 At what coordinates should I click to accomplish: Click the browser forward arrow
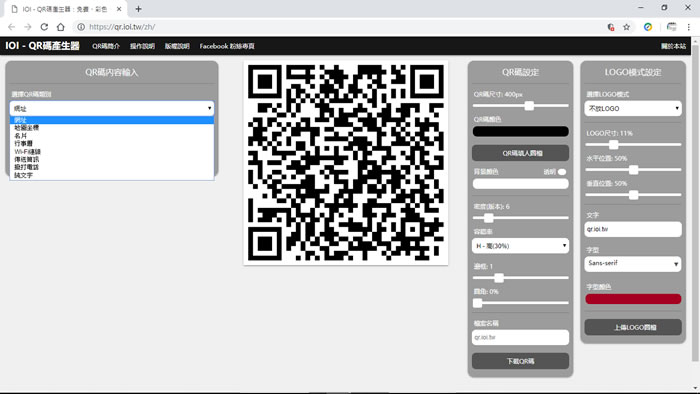pyautogui.click(x=28, y=27)
